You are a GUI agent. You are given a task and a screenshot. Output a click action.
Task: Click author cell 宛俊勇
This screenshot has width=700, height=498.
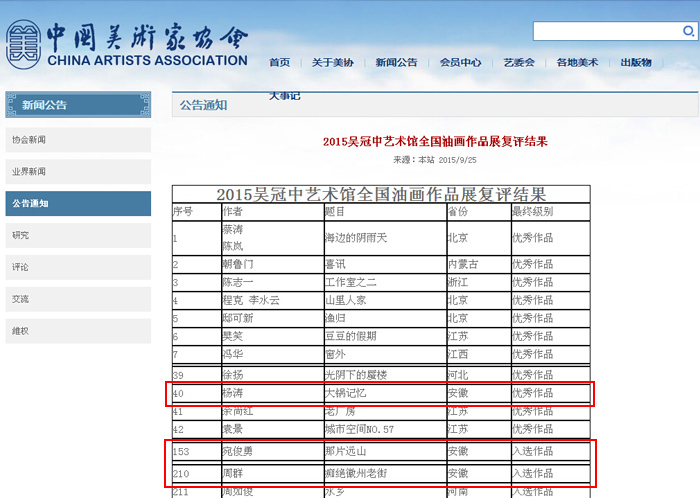pyautogui.click(x=273, y=451)
